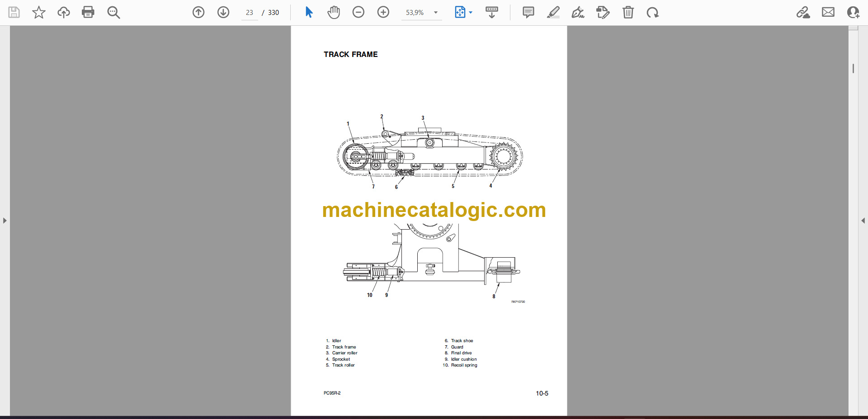Click the zoom percentage field showing 53,9%
This screenshot has width=868, height=419.
(415, 13)
